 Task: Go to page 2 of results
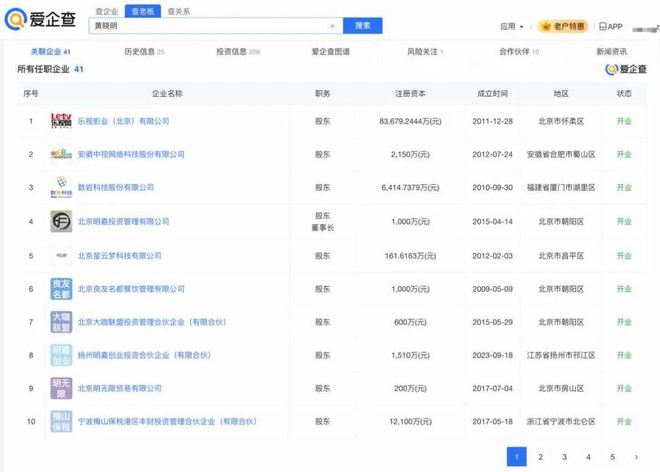click(540, 457)
